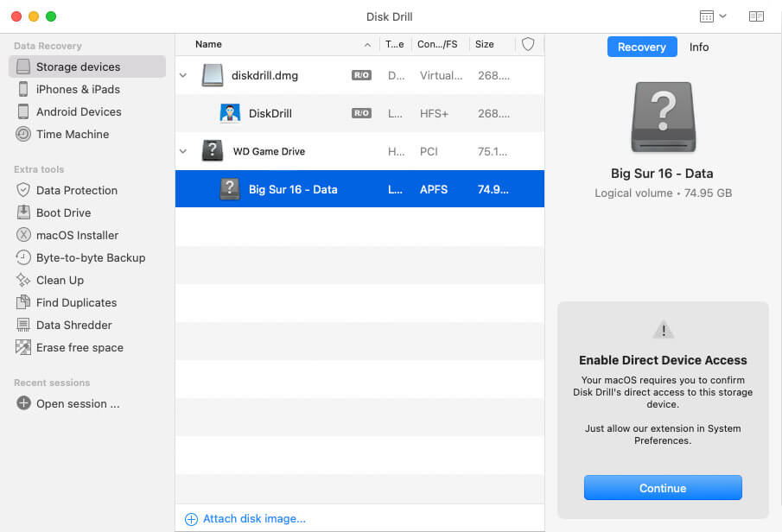Viewport: 782px width, 532px height.
Task: Click R/O badge on diskdrill.dmg row
Action: click(x=361, y=75)
